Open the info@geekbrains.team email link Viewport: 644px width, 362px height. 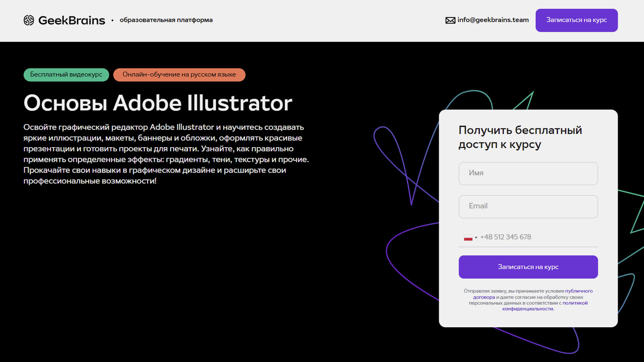[x=493, y=20]
